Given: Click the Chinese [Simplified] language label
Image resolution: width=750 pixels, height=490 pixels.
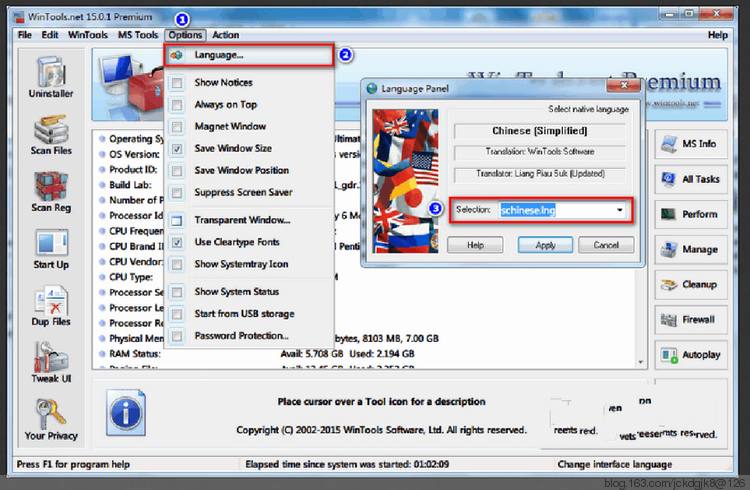Looking at the screenshot, I should pos(540,131).
